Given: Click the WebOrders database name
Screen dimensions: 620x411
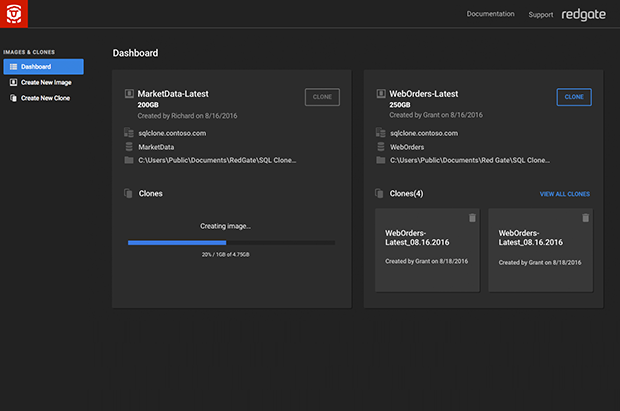Looking at the screenshot, I should point(407,147).
